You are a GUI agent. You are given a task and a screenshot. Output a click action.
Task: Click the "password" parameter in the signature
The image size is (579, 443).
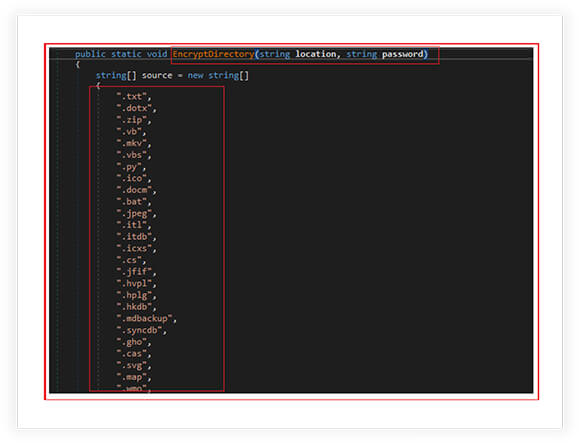tap(402, 54)
